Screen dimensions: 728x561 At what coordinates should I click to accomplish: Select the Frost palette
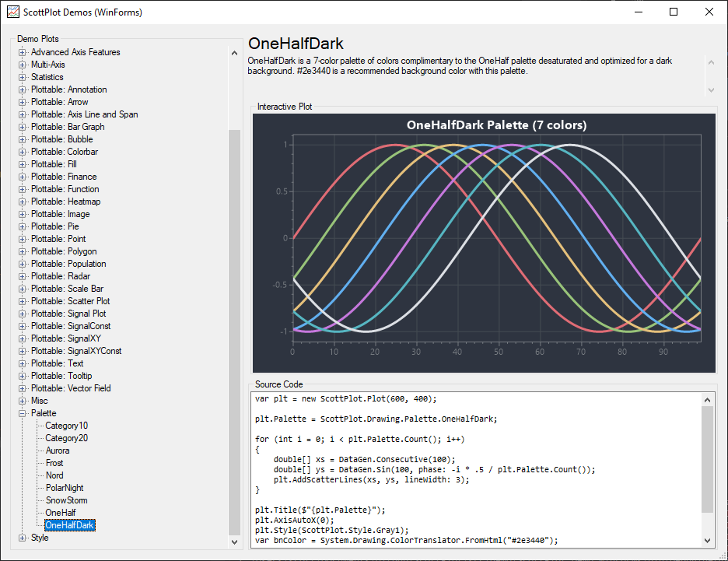[x=54, y=463]
